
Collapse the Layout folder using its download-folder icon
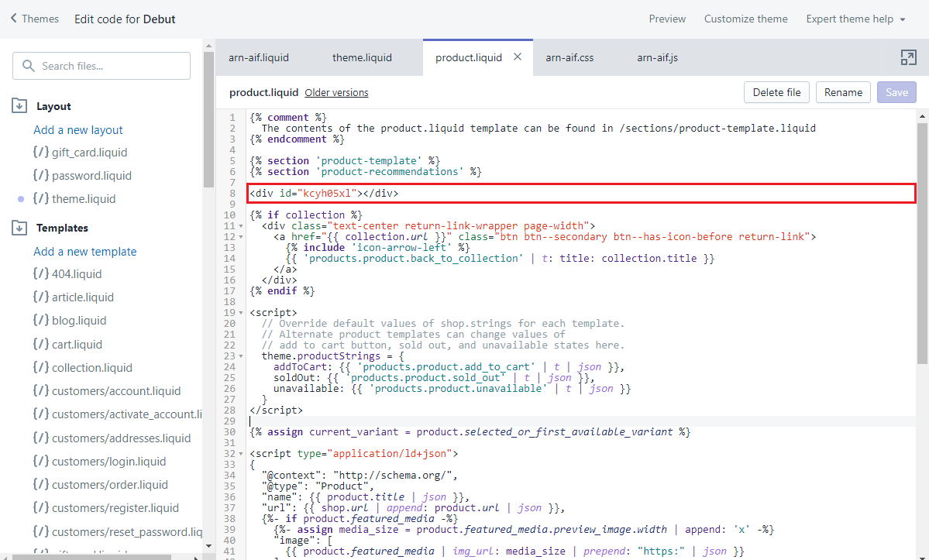[x=19, y=106]
